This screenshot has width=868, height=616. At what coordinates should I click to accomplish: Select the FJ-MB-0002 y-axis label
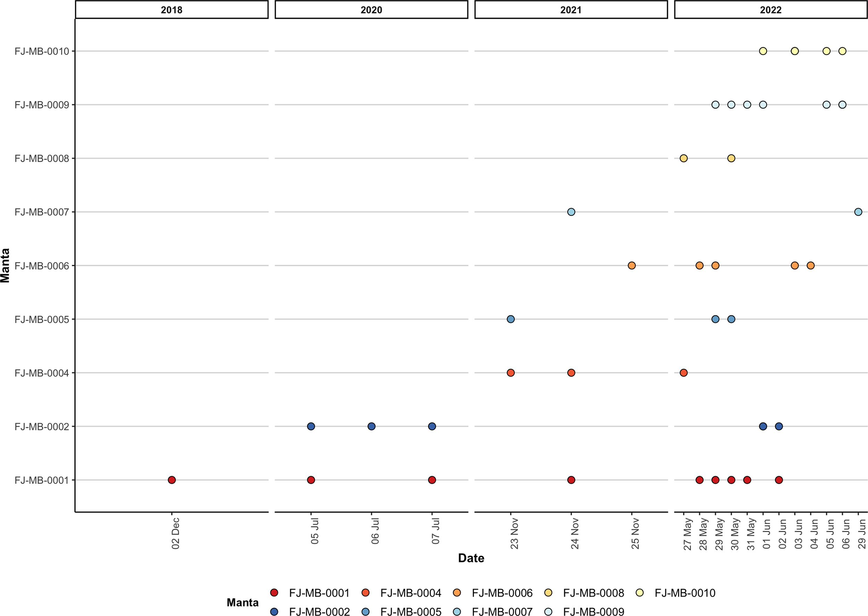42,427
